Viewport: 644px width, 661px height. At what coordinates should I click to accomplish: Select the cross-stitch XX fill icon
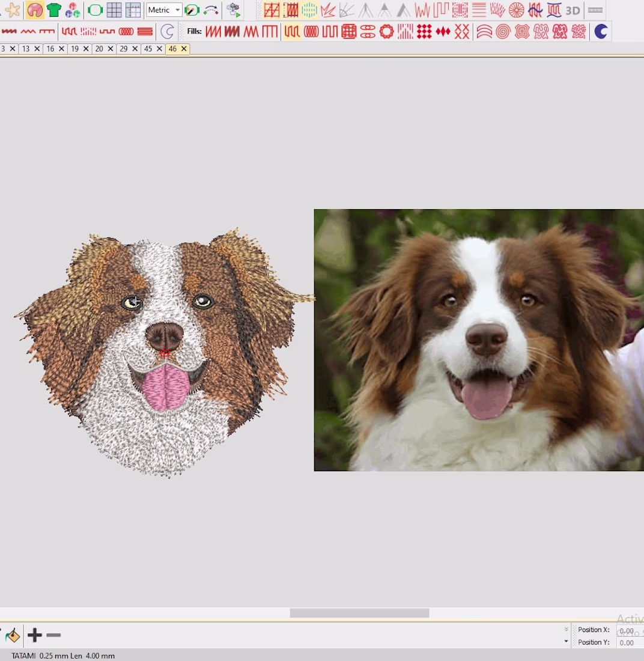pyautogui.click(x=461, y=32)
